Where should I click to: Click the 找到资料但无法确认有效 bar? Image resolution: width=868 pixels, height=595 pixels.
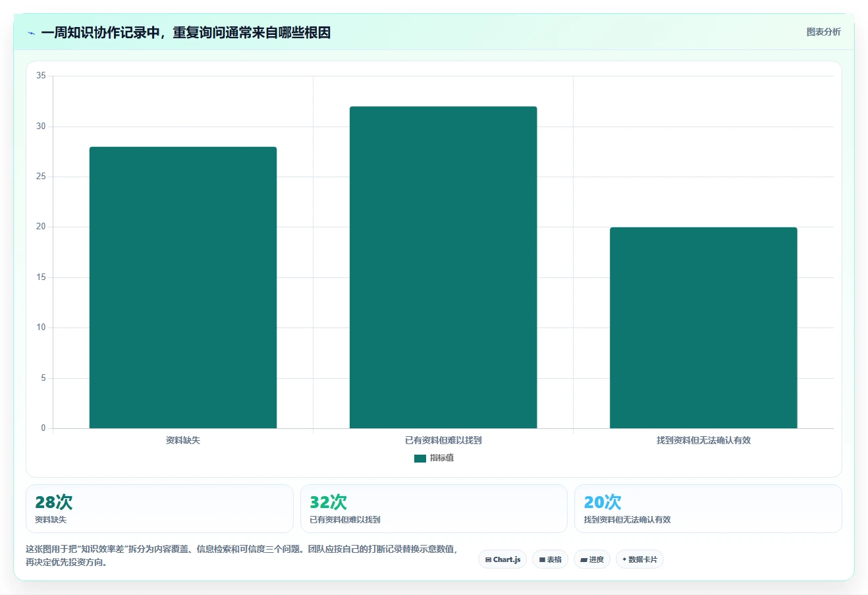pos(703,327)
